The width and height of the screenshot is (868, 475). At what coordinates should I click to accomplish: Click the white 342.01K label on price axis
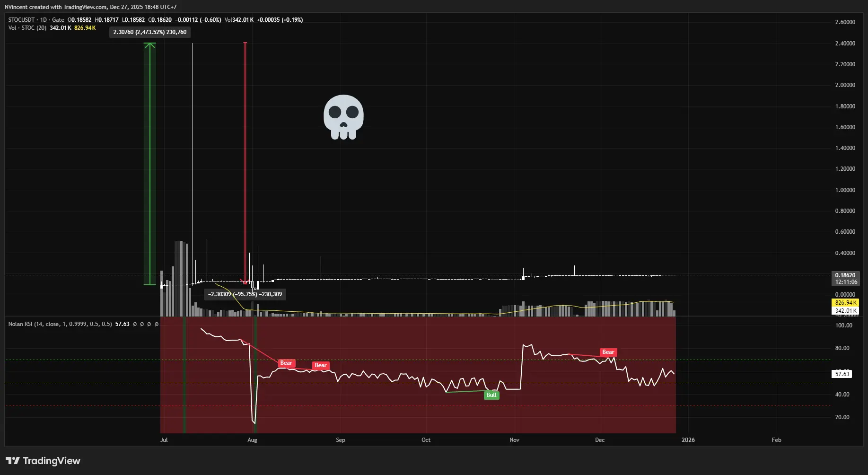pyautogui.click(x=845, y=311)
